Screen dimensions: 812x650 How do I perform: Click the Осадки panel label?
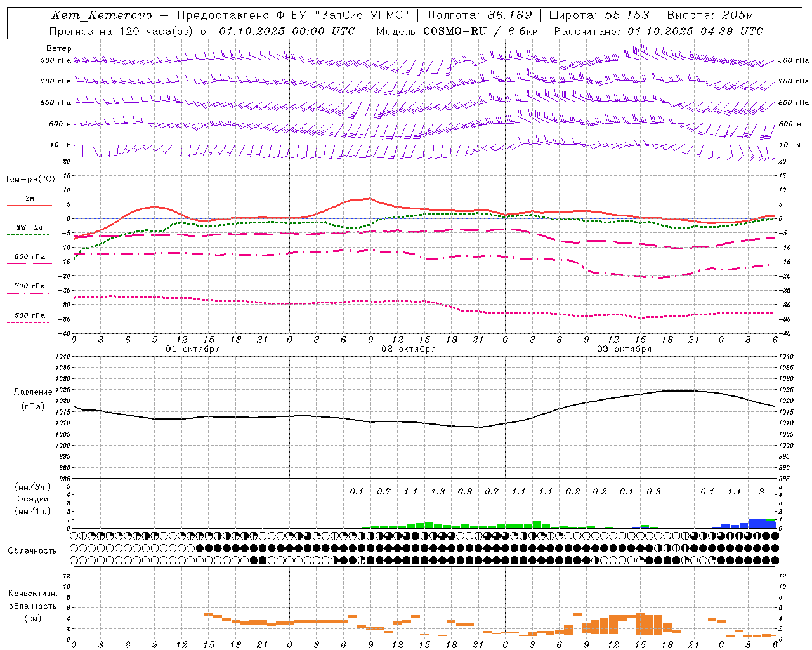tap(32, 499)
